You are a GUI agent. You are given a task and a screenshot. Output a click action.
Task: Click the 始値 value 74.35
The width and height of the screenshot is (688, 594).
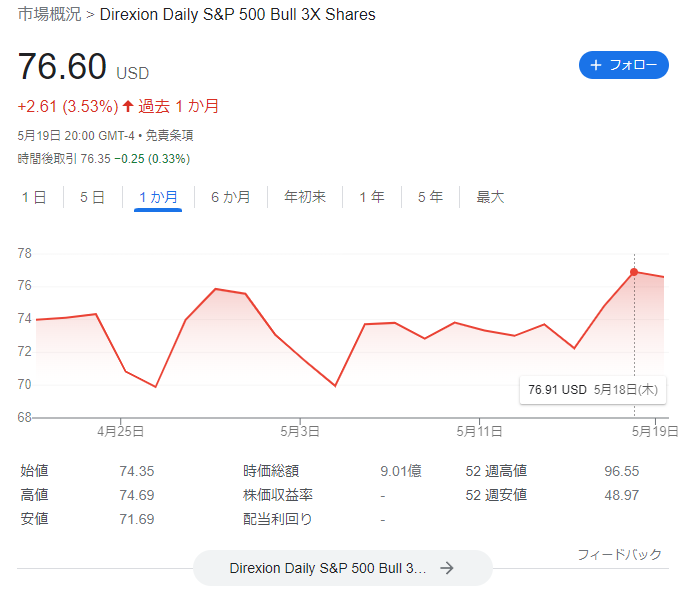(136, 471)
